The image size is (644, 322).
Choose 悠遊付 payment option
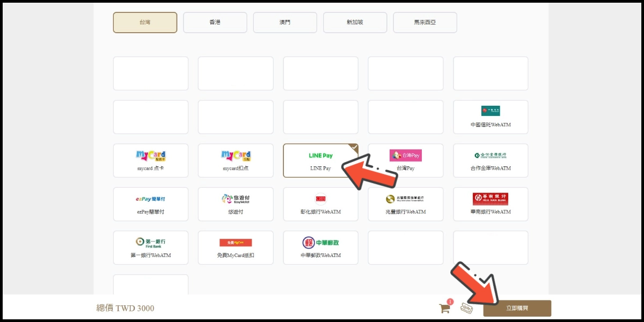[x=236, y=204]
